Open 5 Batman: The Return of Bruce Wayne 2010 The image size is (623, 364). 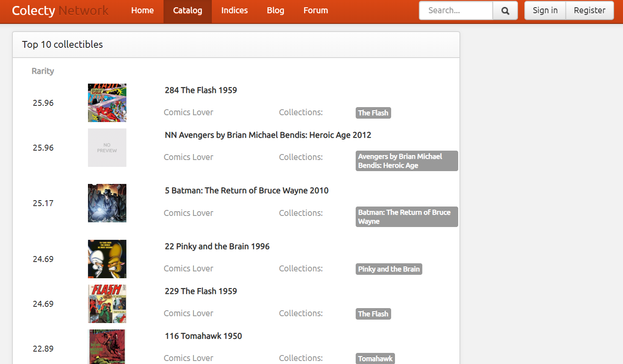[x=247, y=190]
